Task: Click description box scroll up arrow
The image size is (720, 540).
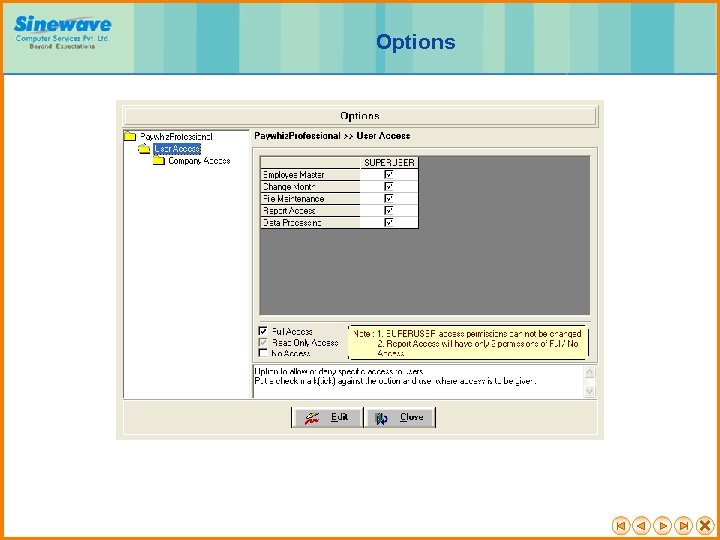Action: coord(590,372)
